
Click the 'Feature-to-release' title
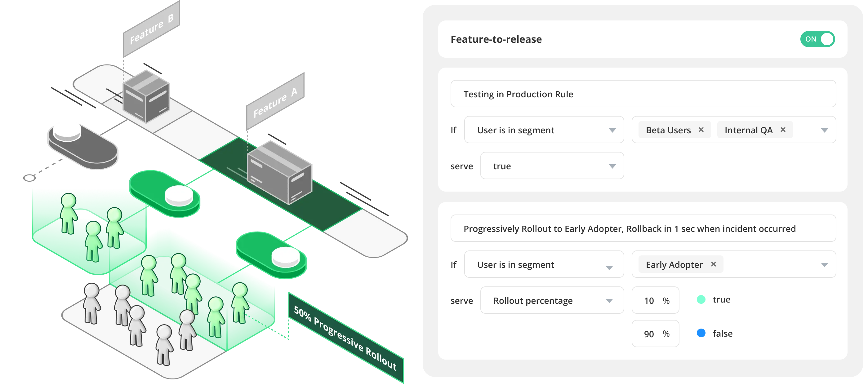496,39
